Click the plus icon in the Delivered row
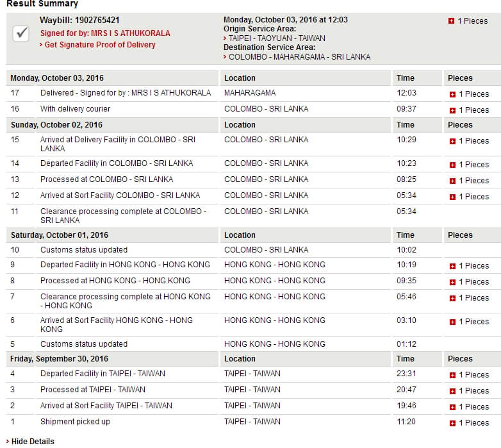Screen dimensions: 501x448 tap(452, 94)
